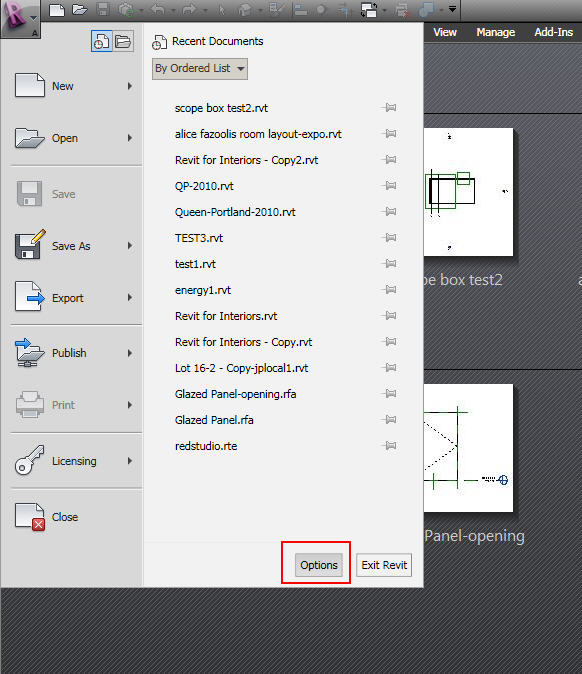582x674 pixels.
Task: Switch to View ribbon tab
Action: (x=445, y=32)
